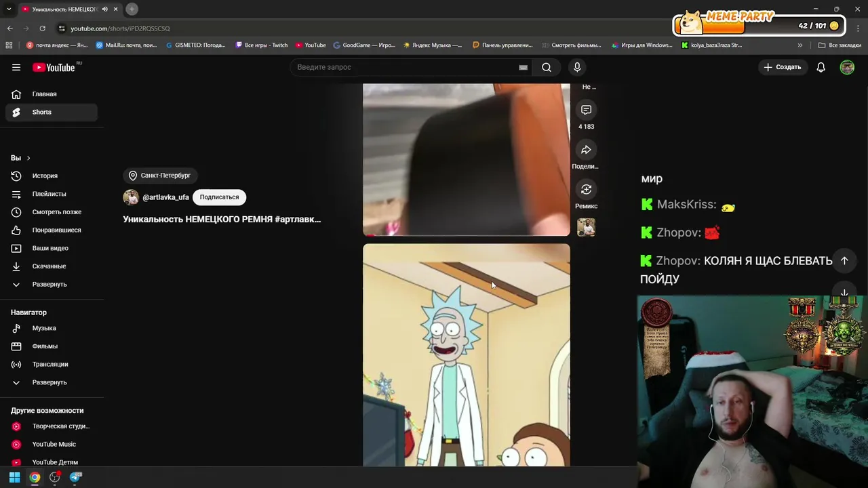The height and width of the screenshot is (488, 868).
Task: Open Скачанные downloads page
Action: coord(52,266)
